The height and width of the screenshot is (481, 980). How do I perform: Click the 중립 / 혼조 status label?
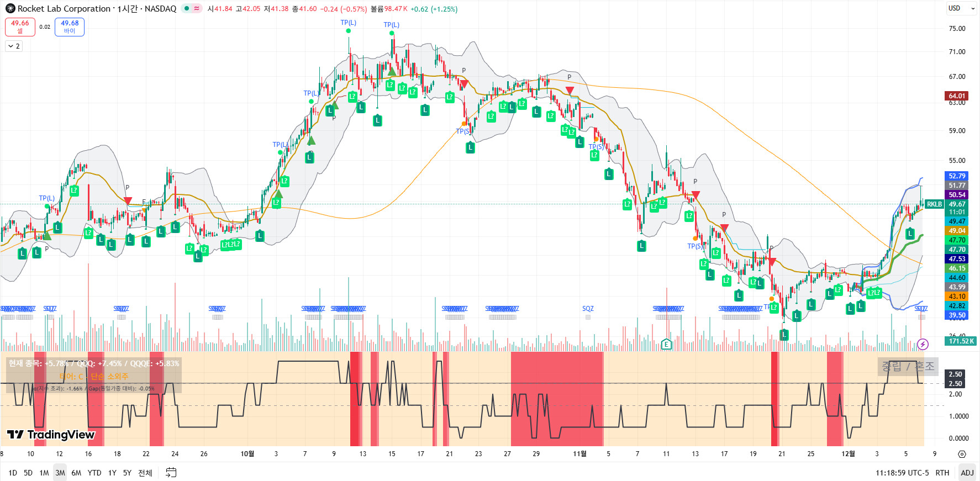click(908, 366)
